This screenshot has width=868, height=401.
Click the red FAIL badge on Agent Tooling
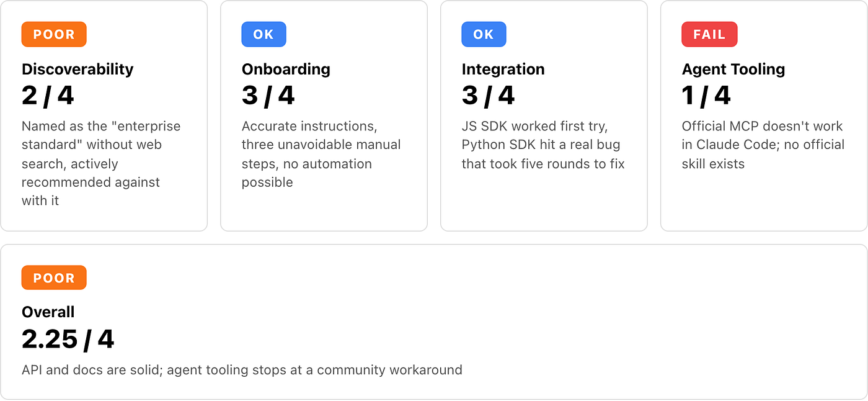709,34
